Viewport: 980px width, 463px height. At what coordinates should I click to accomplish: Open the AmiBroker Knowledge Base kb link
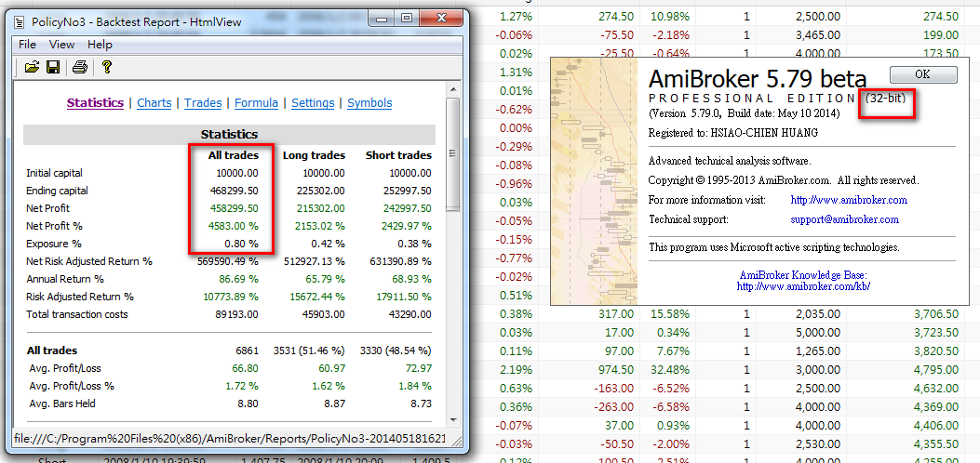pyautogui.click(x=804, y=286)
